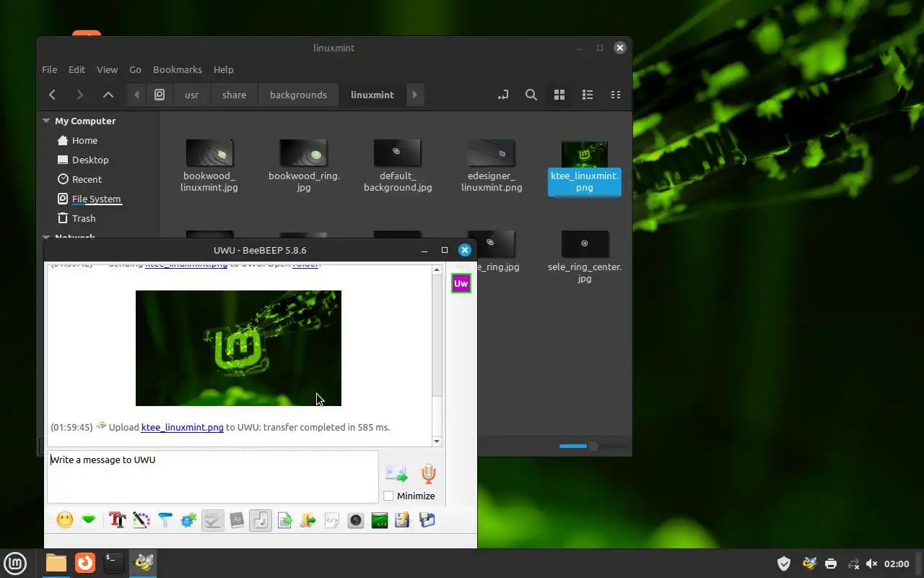The height and width of the screenshot is (578, 924).
Task: Click the green chalkboard icon
Action: click(x=380, y=519)
